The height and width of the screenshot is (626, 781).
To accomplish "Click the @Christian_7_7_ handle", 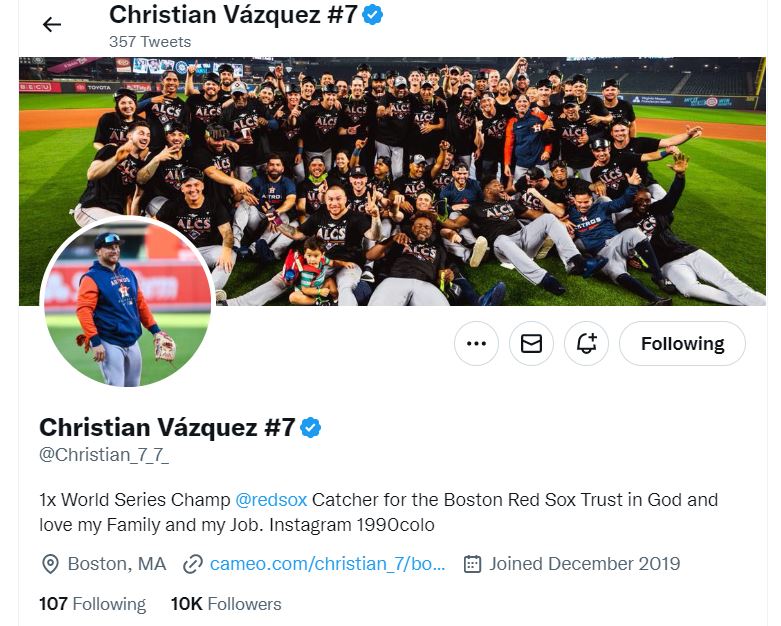I will click(x=104, y=456).
